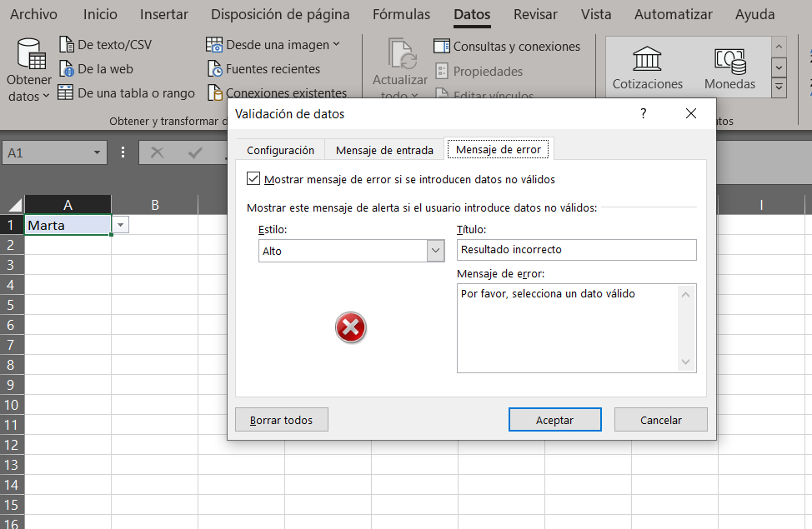
Task: Click the Cancelar button
Action: [661, 420]
